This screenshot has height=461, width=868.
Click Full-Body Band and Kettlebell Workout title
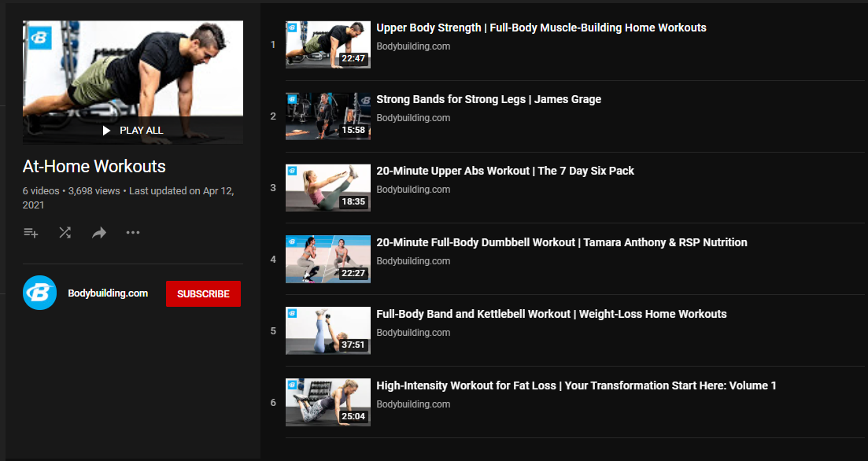pos(552,314)
